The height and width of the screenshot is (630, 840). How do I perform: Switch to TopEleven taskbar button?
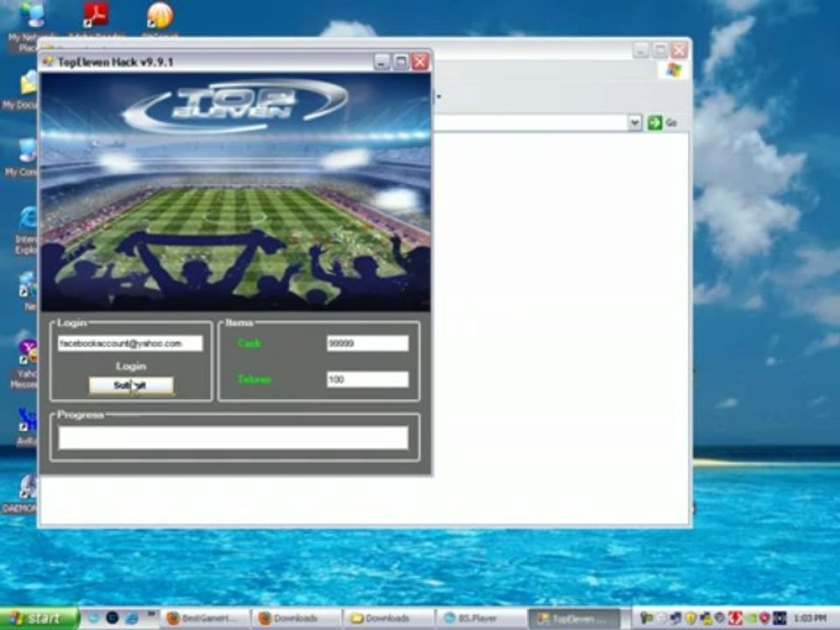[x=574, y=619]
